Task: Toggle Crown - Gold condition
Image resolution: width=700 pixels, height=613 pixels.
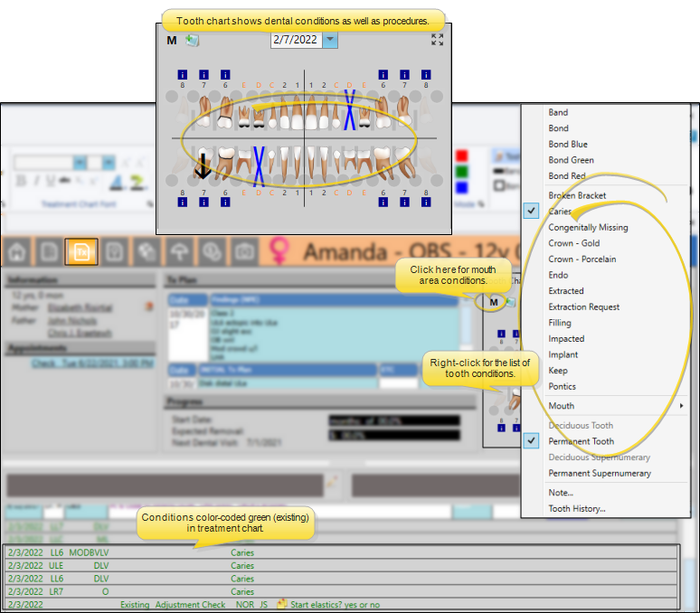Action: [573, 243]
